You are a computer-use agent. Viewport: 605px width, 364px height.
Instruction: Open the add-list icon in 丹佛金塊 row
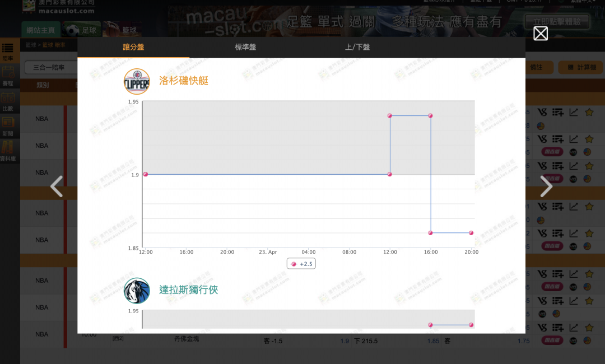tap(558, 328)
